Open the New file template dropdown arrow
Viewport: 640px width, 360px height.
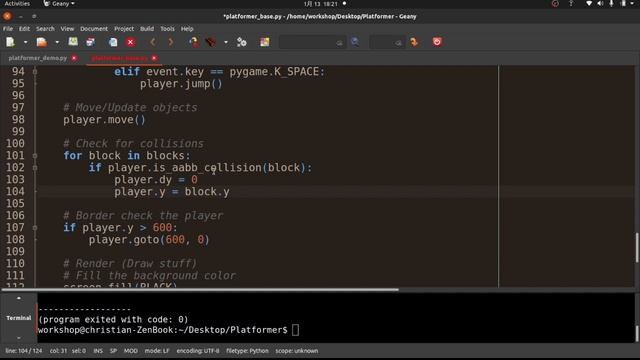point(25,42)
